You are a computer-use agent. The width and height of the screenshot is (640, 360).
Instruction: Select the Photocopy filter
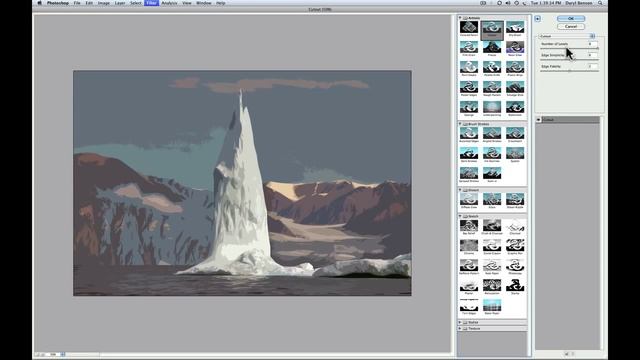[515, 266]
